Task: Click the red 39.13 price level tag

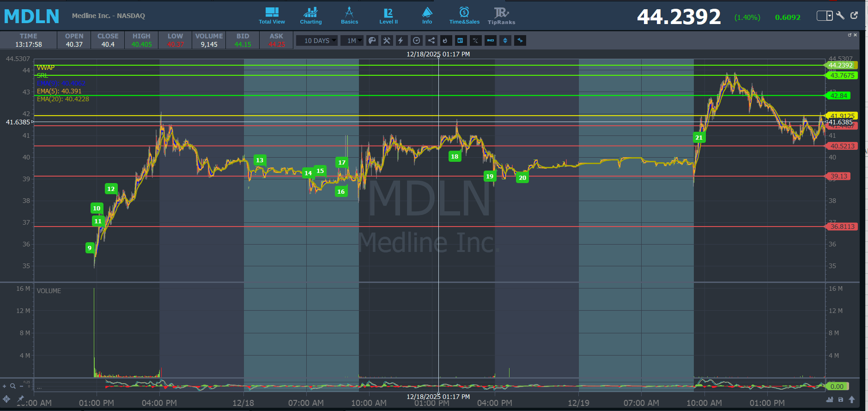Action: pos(838,176)
